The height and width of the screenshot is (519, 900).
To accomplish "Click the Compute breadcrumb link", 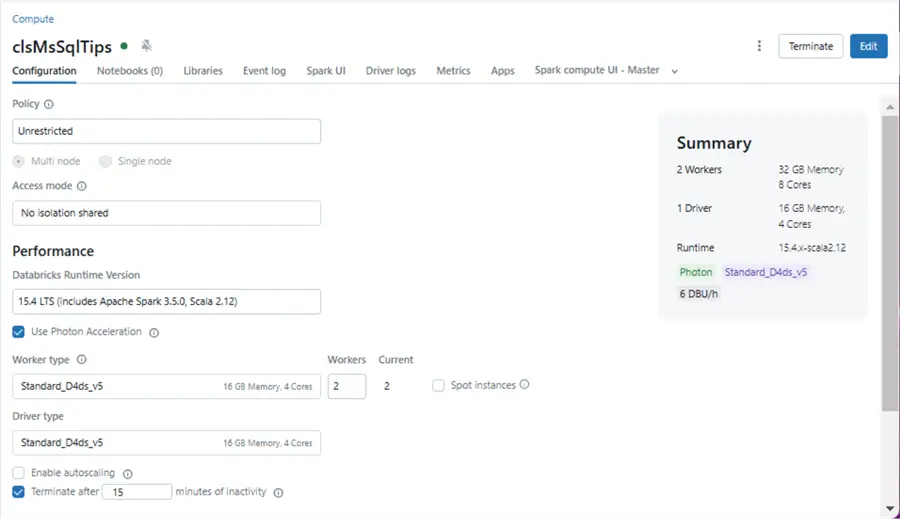I will (x=33, y=19).
